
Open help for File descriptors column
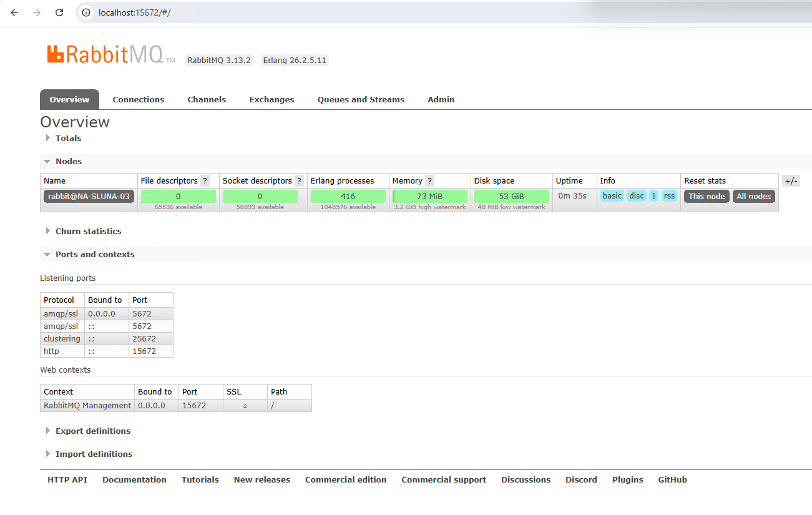pos(205,180)
